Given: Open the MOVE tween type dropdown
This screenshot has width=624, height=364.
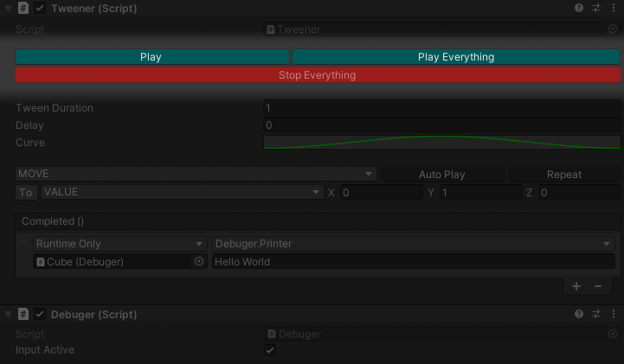Looking at the screenshot, I should coord(196,174).
